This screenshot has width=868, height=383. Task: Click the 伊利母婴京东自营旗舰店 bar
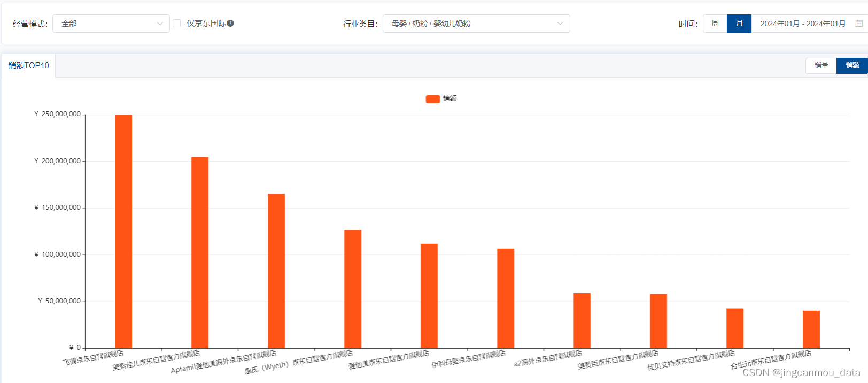(x=506, y=299)
